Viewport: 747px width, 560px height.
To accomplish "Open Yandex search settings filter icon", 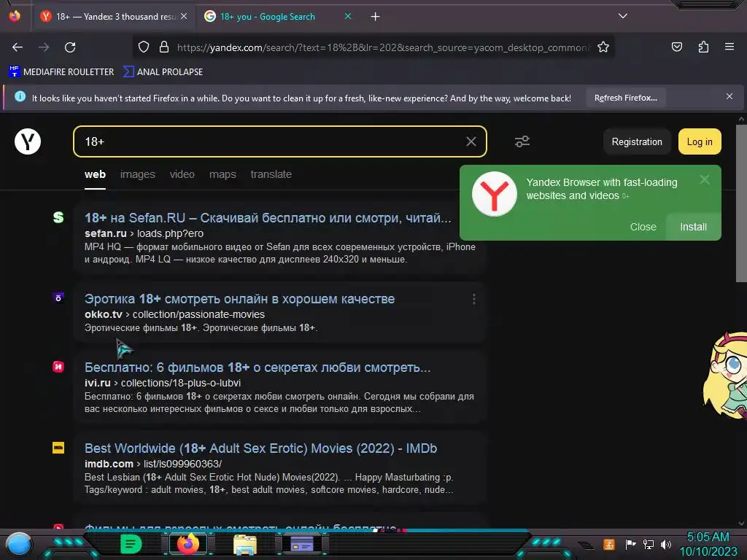I will [522, 141].
